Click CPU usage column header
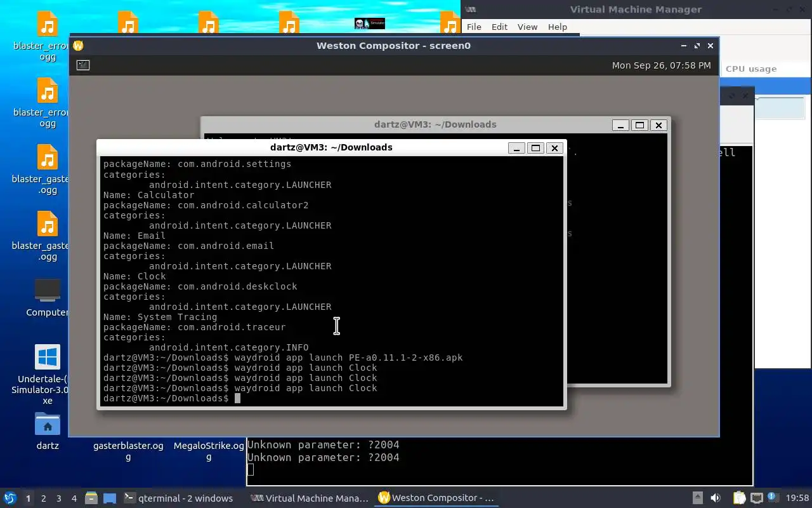 pyautogui.click(x=751, y=69)
